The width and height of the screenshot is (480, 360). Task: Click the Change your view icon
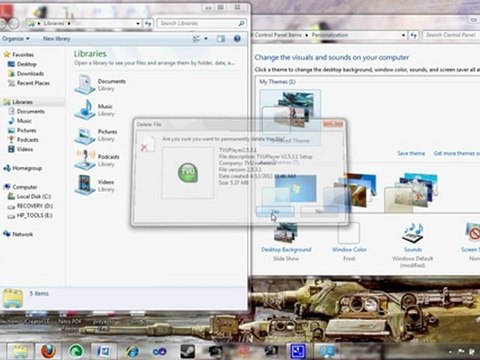coord(196,39)
